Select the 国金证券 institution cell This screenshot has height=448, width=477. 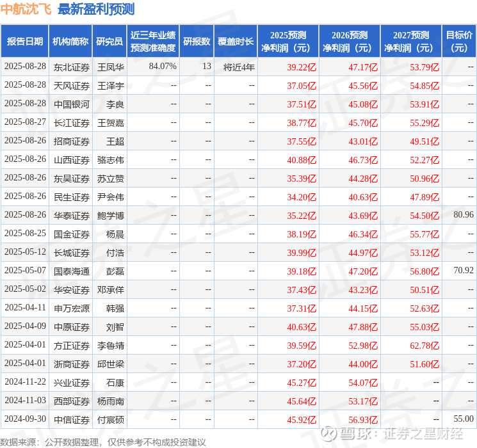[72, 234]
